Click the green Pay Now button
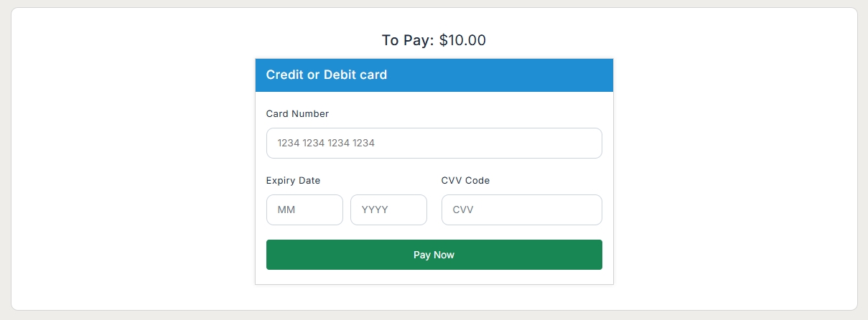 [434, 255]
